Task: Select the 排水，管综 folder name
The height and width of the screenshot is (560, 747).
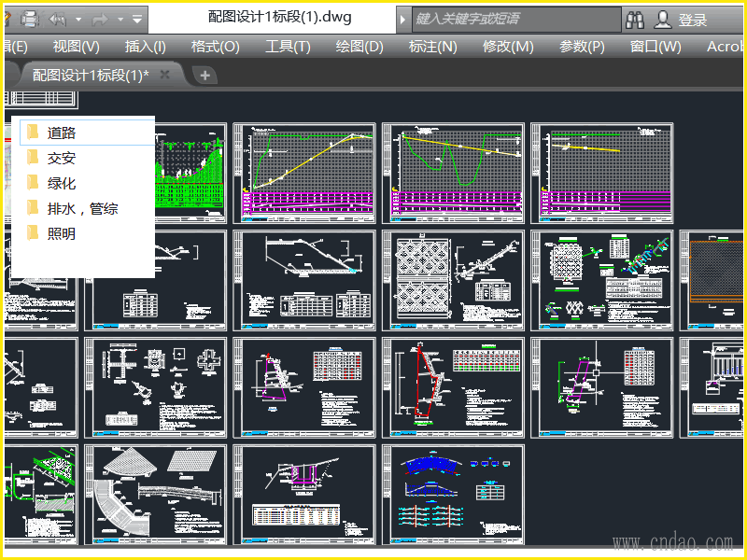Action: coord(82,208)
